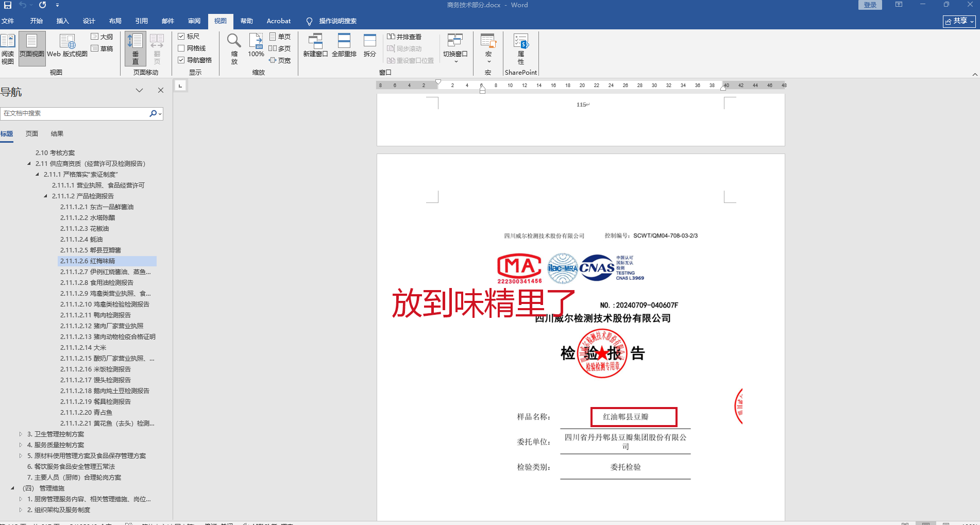The height and width of the screenshot is (525, 980).
Task: Collapse the 2.11.1.2 产品检测报告 heading
Action: click(x=46, y=196)
